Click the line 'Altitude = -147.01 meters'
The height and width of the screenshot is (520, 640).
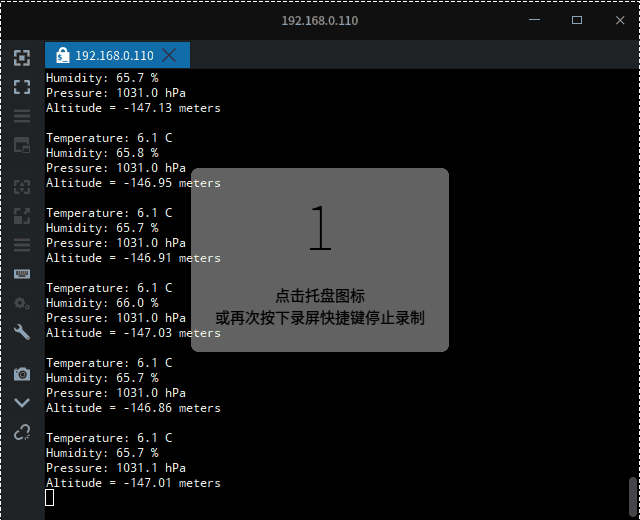coord(133,483)
